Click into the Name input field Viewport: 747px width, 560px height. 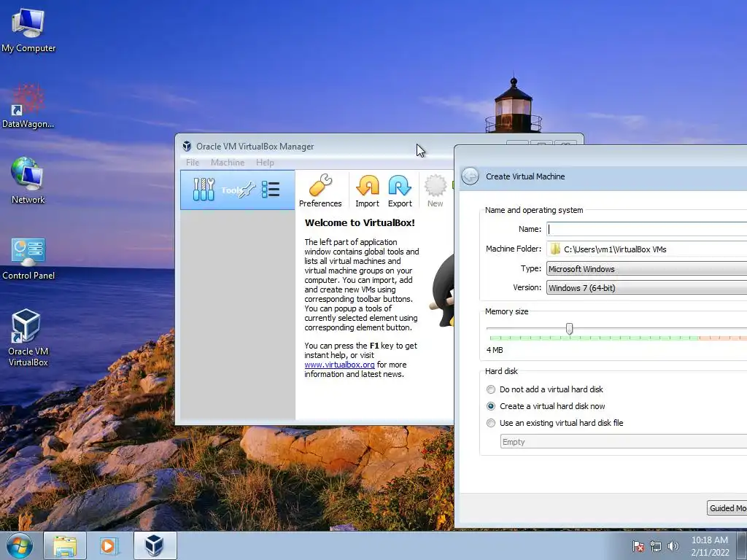tap(646, 229)
